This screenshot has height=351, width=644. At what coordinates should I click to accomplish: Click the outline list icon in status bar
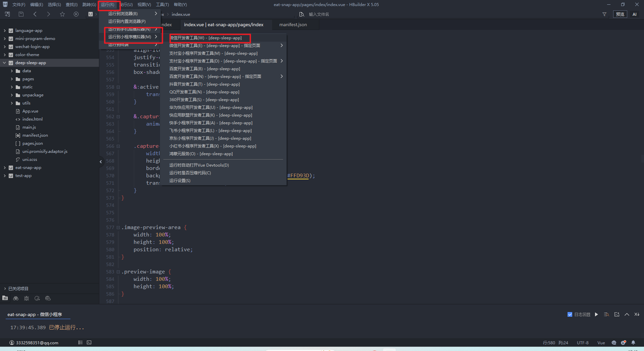80,343
